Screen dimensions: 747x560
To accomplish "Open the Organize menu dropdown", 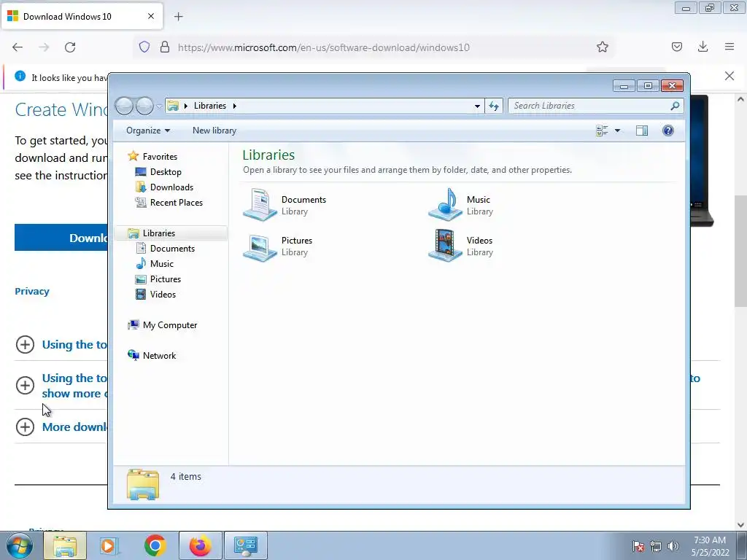I will [147, 131].
